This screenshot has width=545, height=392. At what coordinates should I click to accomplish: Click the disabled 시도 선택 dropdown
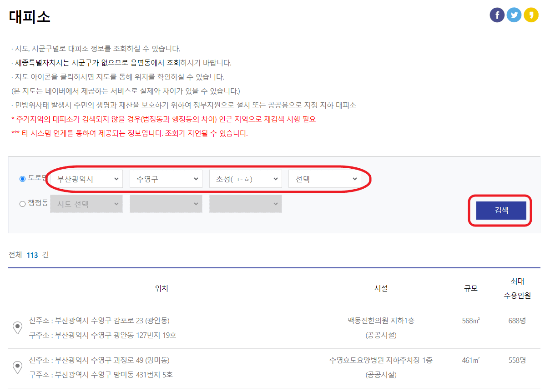(86, 204)
